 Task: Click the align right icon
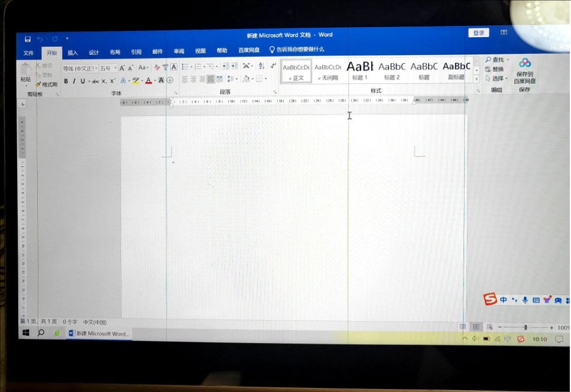pos(202,79)
